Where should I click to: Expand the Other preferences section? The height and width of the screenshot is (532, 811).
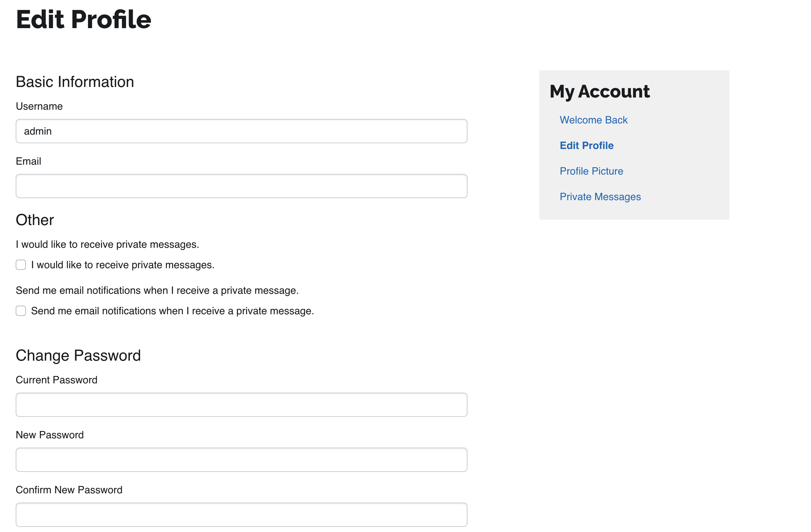point(35,220)
